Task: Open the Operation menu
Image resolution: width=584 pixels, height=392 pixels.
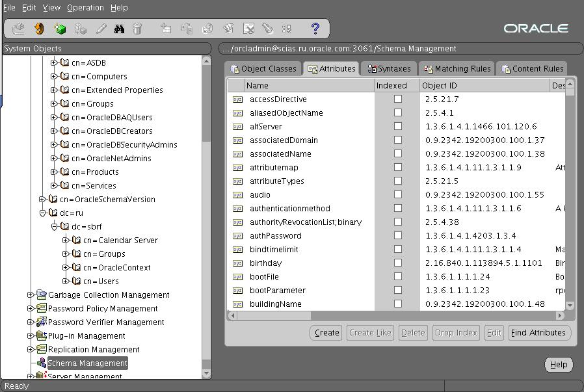Action: pyautogui.click(x=85, y=7)
